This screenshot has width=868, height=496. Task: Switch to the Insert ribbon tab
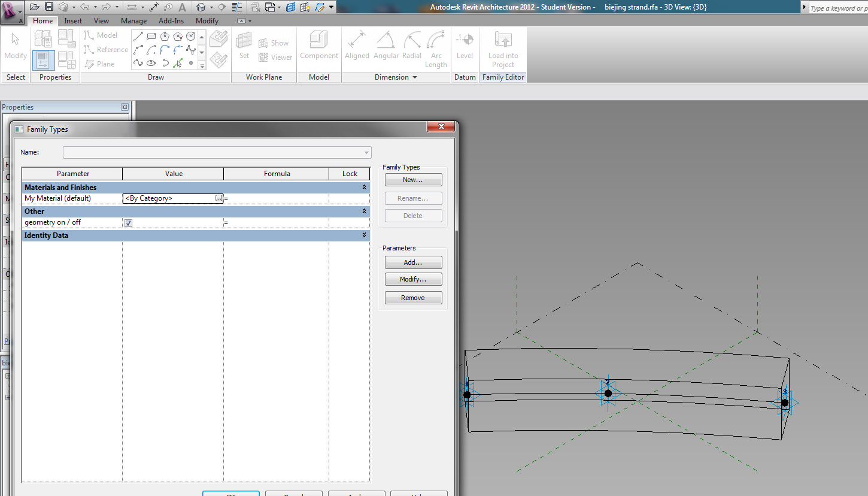[x=72, y=20]
